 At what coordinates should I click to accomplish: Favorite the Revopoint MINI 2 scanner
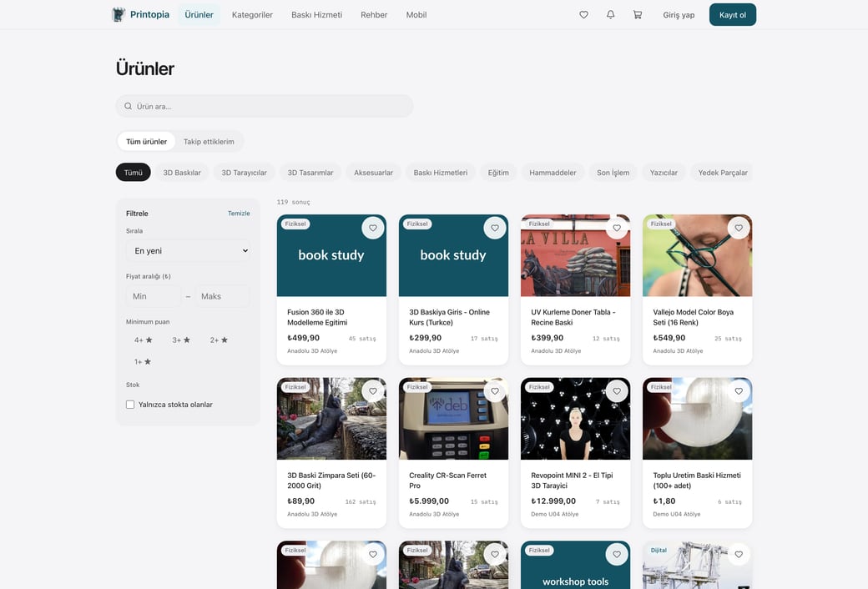[617, 391]
